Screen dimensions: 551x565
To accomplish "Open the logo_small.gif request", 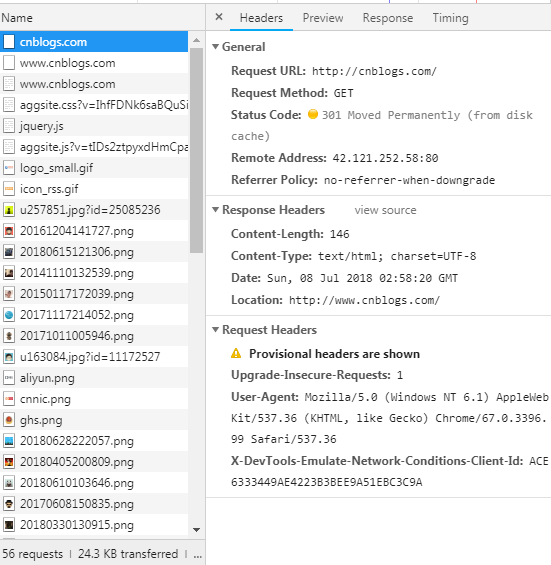I will tap(94, 168).
